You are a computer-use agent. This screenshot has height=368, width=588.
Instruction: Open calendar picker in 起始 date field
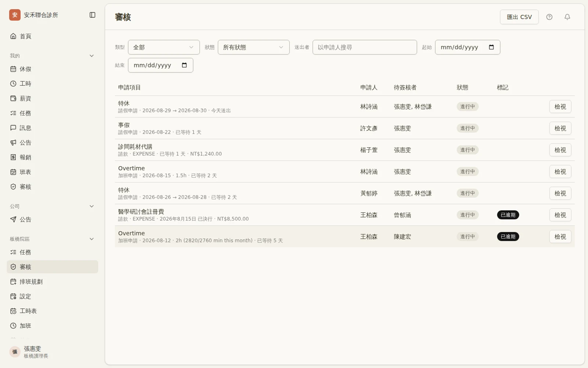tap(491, 47)
